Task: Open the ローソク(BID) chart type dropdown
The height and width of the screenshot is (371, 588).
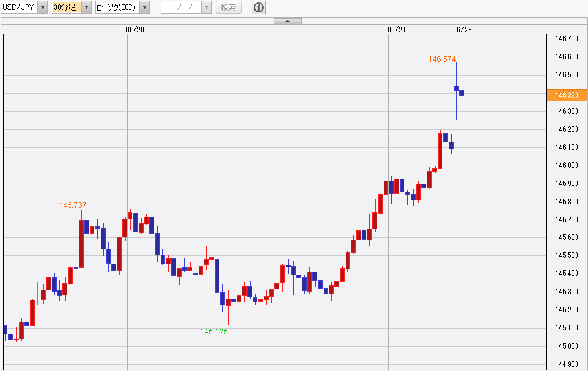Action: pyautogui.click(x=144, y=7)
